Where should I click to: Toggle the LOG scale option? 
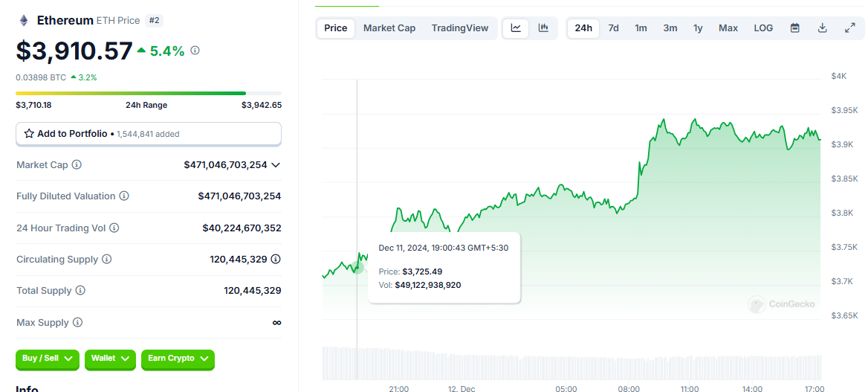click(x=763, y=28)
